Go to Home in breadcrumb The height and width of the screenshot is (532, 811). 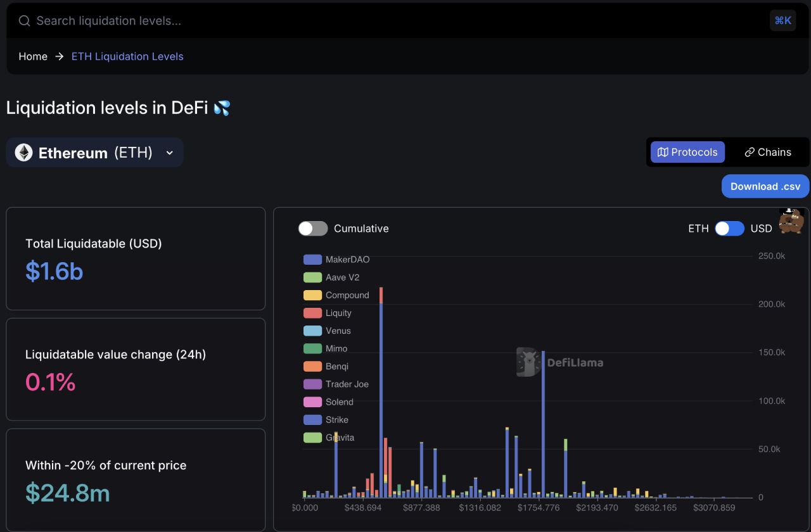tap(33, 56)
